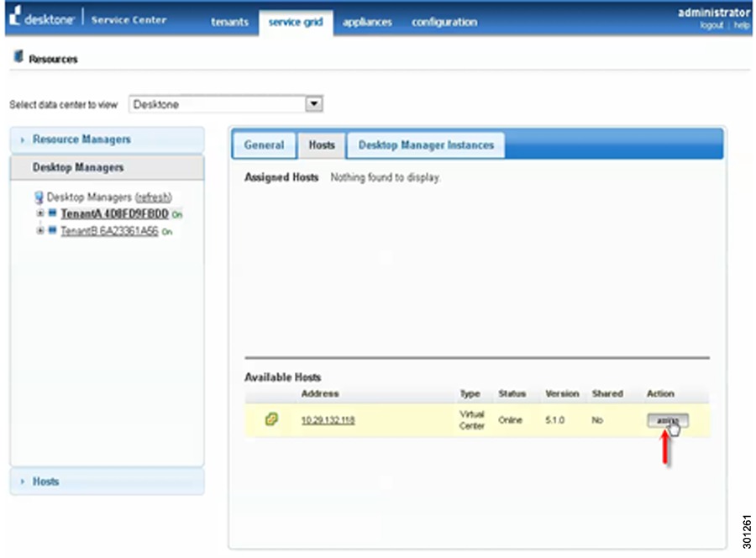Expand the TenantB tree node
Screen dimensions: 756x558
click(40, 230)
